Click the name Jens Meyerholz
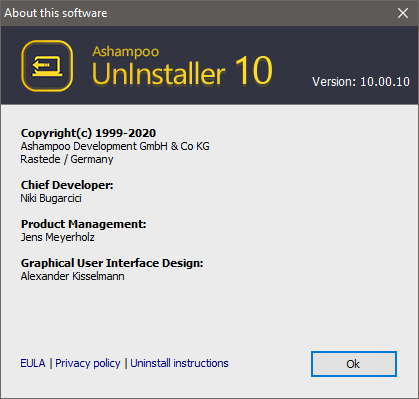 click(x=58, y=237)
